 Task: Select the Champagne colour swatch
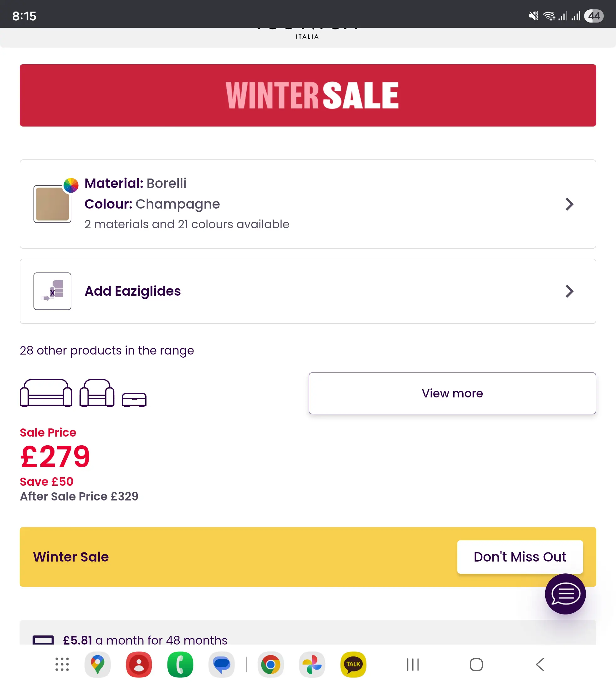[52, 204]
